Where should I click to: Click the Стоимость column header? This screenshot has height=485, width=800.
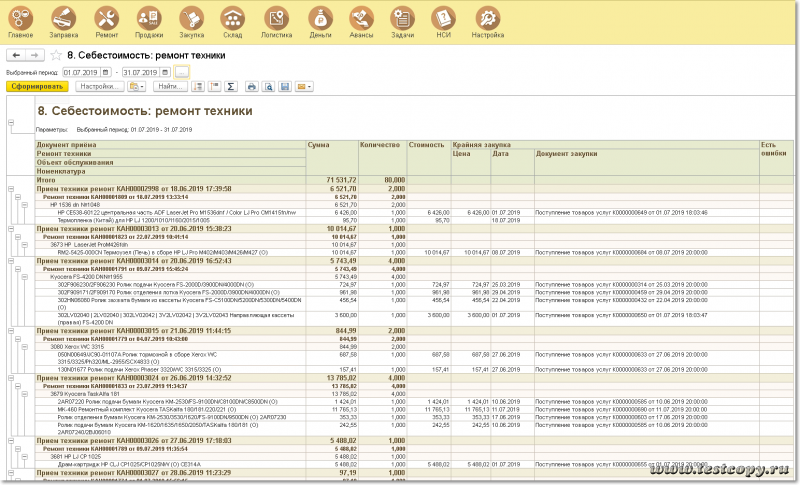click(x=429, y=158)
